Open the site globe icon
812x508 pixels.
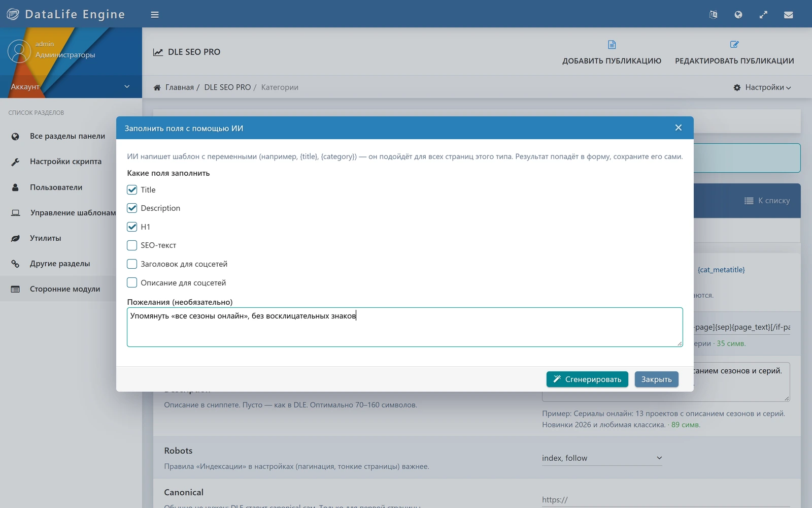click(x=738, y=15)
